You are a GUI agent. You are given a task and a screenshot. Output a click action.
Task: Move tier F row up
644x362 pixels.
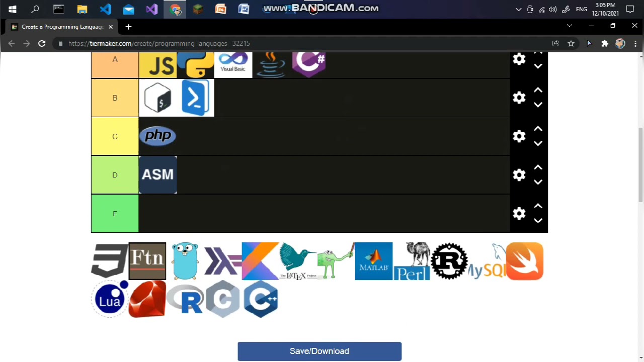tap(538, 206)
